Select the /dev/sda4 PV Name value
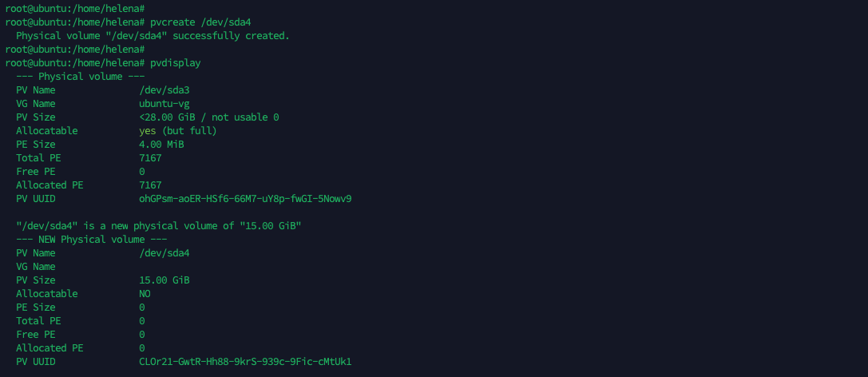 click(164, 253)
